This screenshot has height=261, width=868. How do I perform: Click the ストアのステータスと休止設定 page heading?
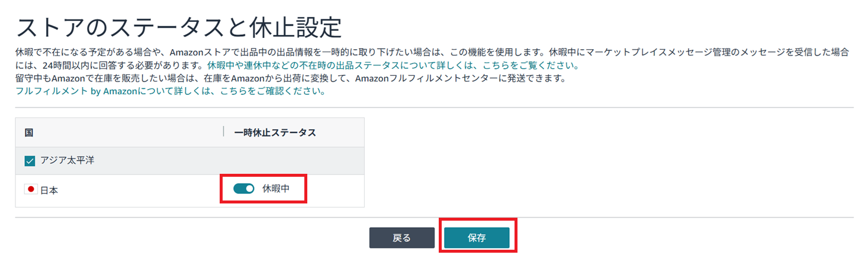[x=179, y=27]
